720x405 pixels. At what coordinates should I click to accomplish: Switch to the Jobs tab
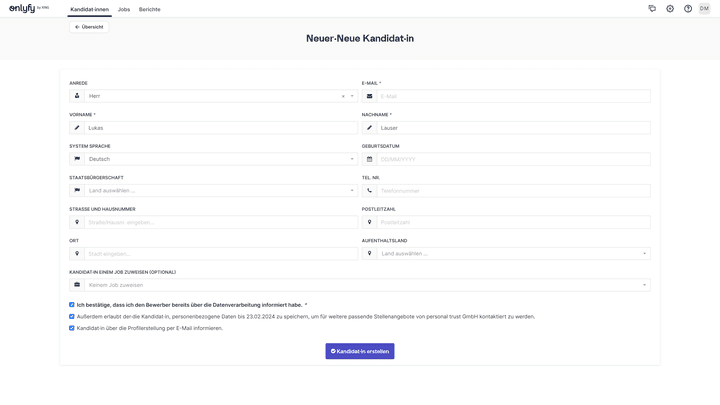click(x=124, y=9)
